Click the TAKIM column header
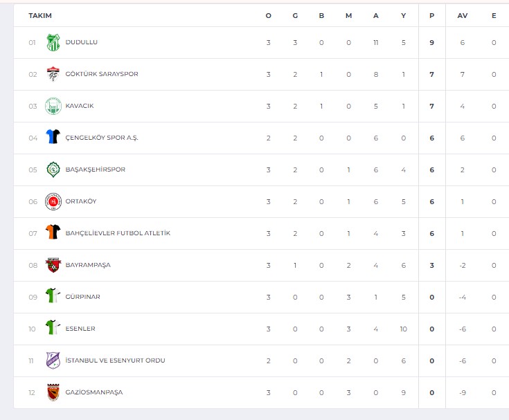The image size is (509, 420). click(40, 15)
